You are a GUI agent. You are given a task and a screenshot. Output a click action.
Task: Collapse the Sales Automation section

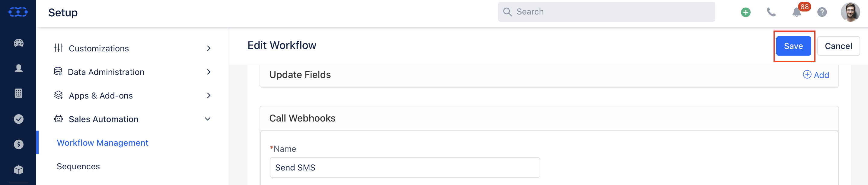tap(133, 119)
